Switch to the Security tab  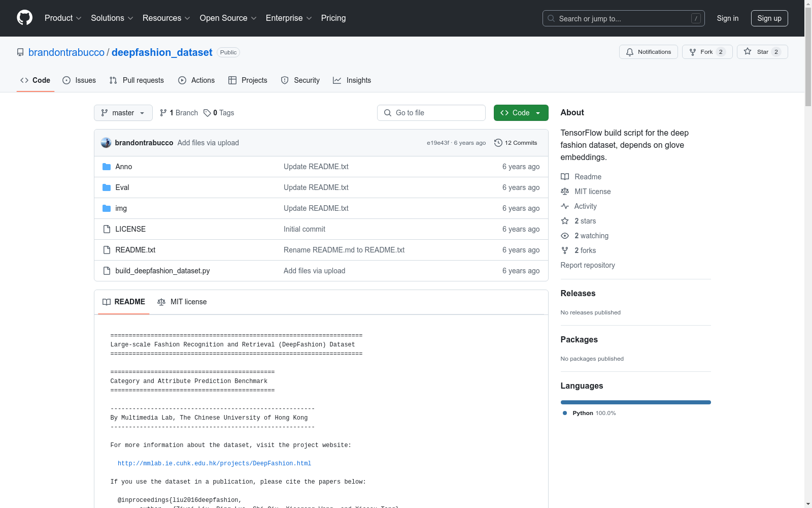point(300,80)
